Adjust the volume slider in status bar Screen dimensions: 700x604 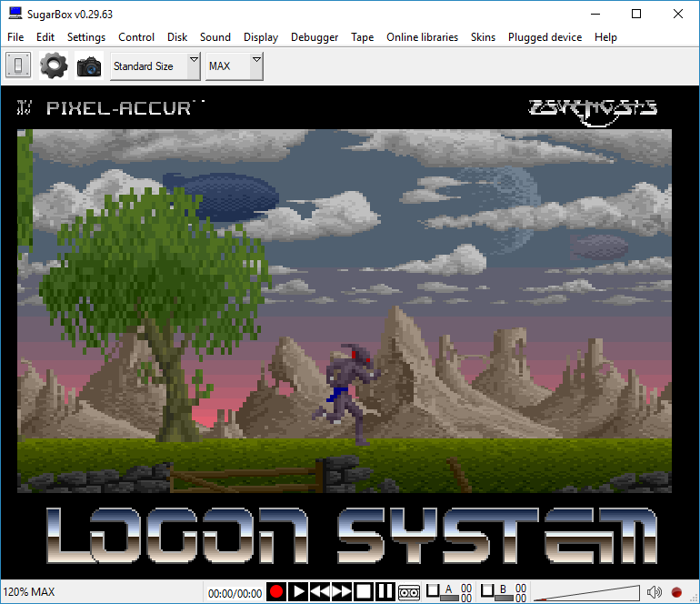click(587, 593)
